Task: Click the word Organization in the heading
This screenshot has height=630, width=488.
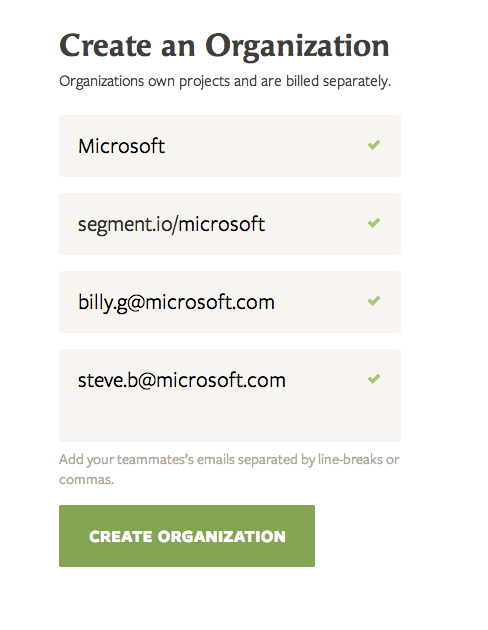Action: (297, 47)
